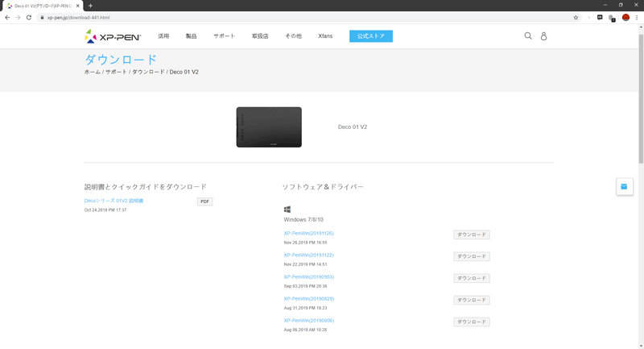Viewport: 644px width, 349px height.
Task: Download XP-PenWin(20190903) driver
Action: [472, 278]
